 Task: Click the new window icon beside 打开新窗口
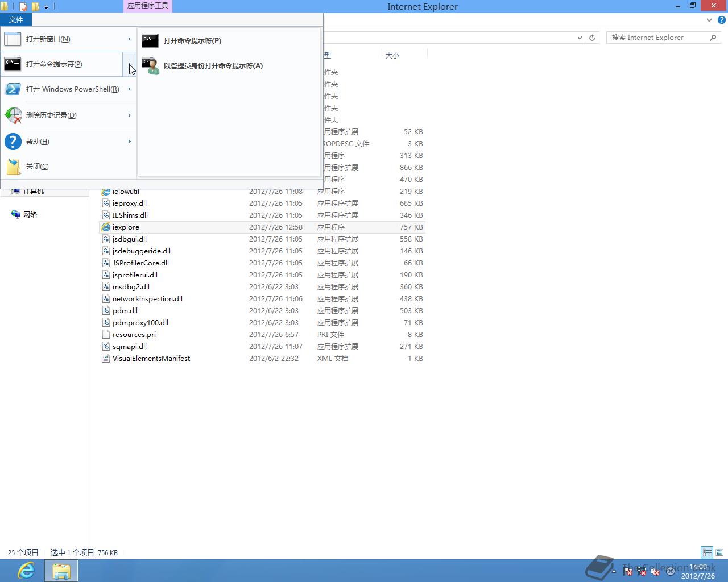click(x=13, y=39)
